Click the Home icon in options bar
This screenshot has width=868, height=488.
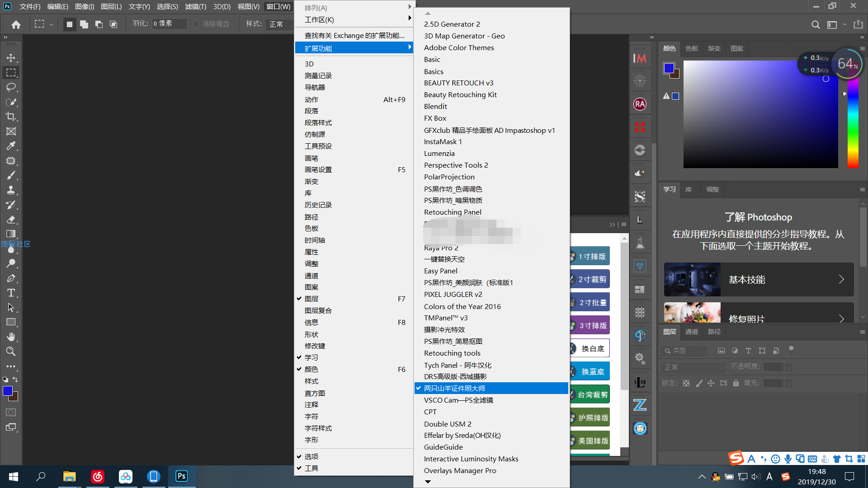coord(16,24)
